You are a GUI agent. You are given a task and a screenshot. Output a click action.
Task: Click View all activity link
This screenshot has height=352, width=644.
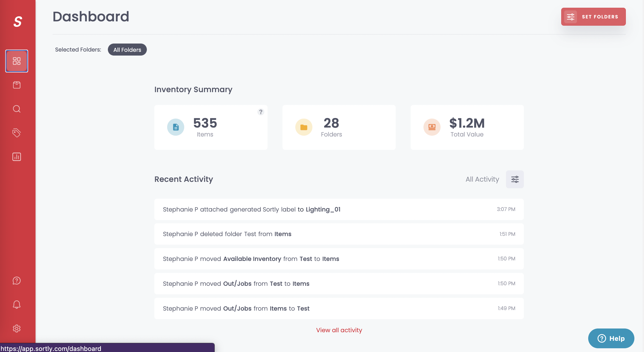click(339, 330)
